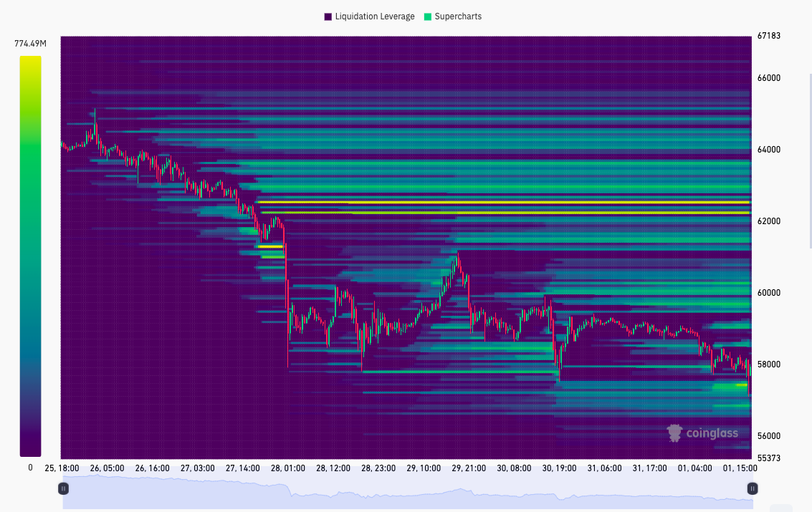Viewport: 812px width, 512px height.
Task: Click the 28, 12:00 time axis label
Action: [333, 468]
